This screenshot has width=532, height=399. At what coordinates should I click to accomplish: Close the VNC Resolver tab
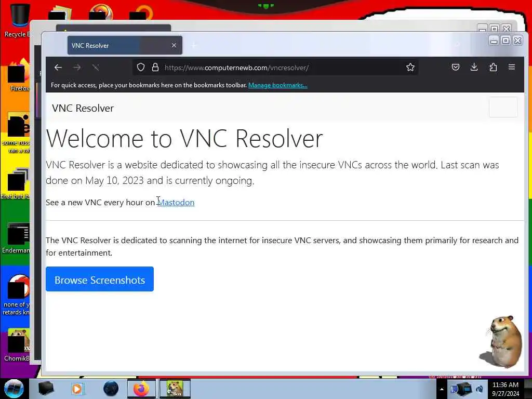click(174, 45)
